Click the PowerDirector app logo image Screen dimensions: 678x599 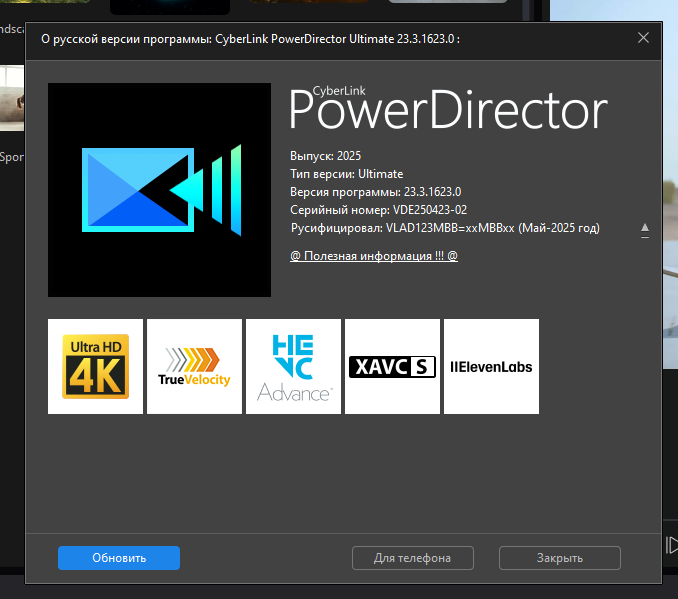click(160, 190)
